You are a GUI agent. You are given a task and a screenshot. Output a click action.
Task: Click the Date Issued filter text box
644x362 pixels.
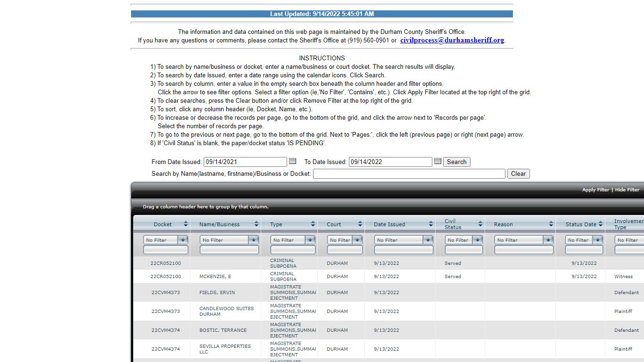point(404,250)
